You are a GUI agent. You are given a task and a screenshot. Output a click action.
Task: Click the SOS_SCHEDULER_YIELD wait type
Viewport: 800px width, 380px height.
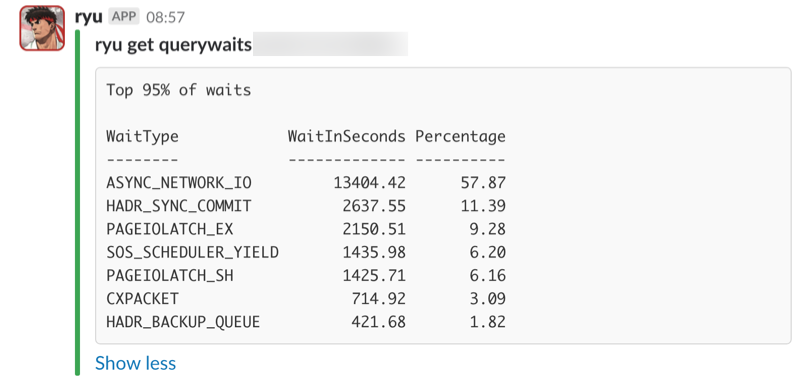click(x=192, y=252)
